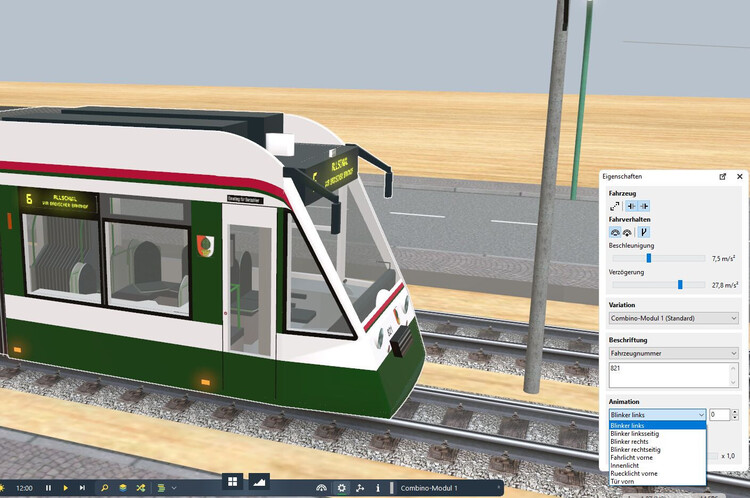Open the Variation dropdown Combino-Modul 1 (Standard)
The width and height of the screenshot is (750, 498).
pos(673,318)
